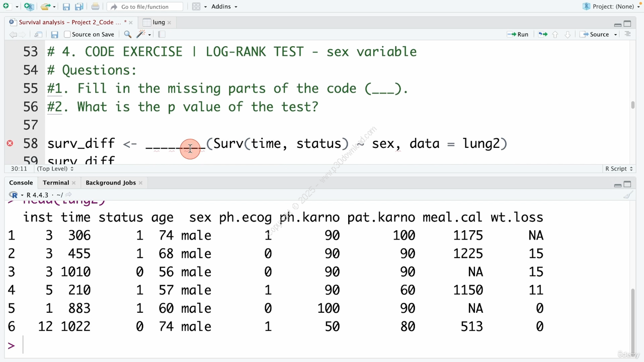644x362 pixels.
Task: Click Show in new window icon
Action: (38, 34)
